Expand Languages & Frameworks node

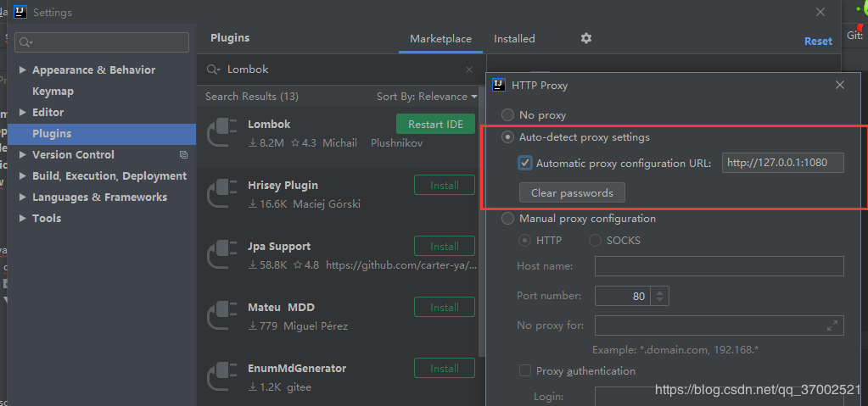(23, 197)
